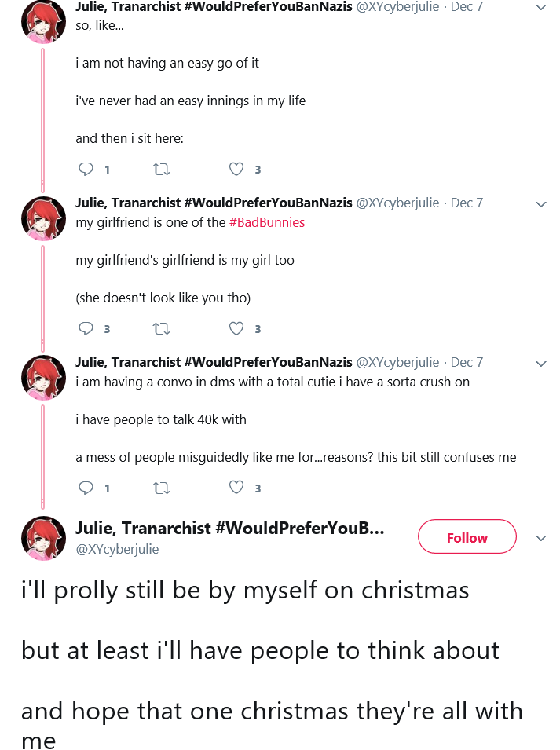Like the "my girlfriend's girlfriend" tweet
Image resolution: width=560 pixels, height=750 pixels.
[x=236, y=328]
